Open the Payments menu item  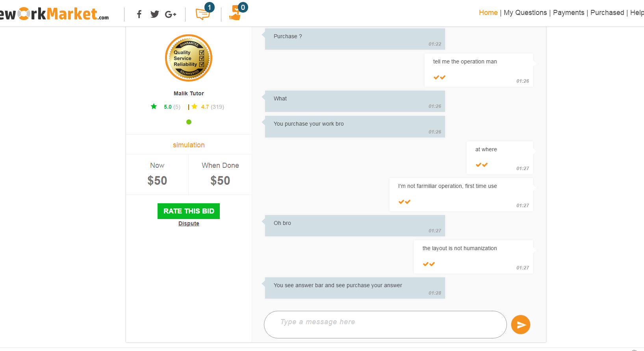click(568, 13)
